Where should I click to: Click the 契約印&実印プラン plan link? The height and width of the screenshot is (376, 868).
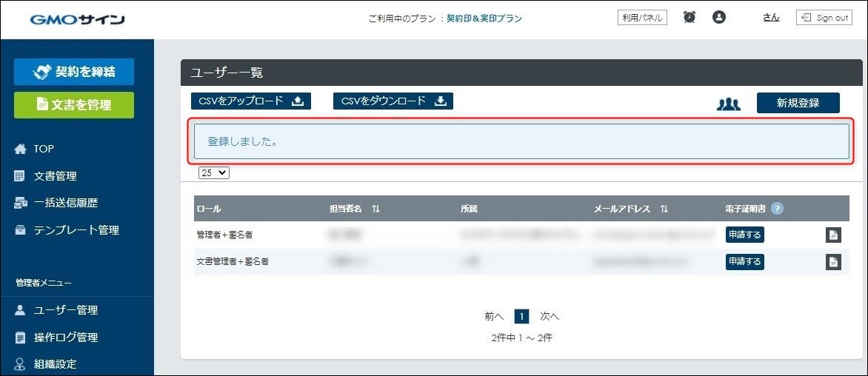[x=484, y=19]
